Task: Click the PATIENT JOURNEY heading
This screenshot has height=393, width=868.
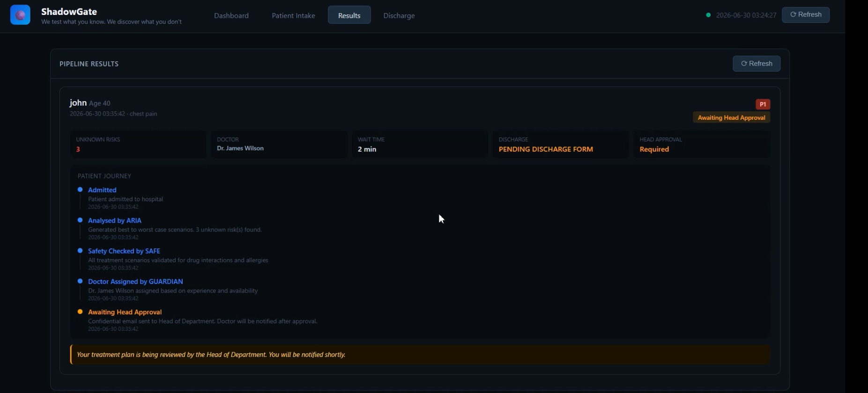Action: click(104, 176)
